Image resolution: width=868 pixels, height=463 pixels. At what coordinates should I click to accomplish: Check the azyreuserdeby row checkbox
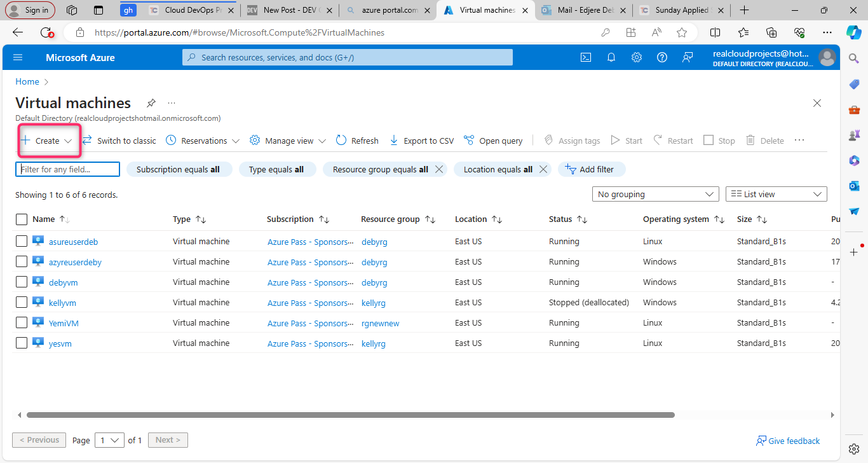coord(22,261)
